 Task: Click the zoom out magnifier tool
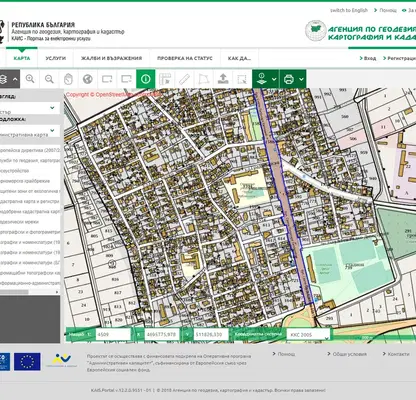[x=49, y=79]
